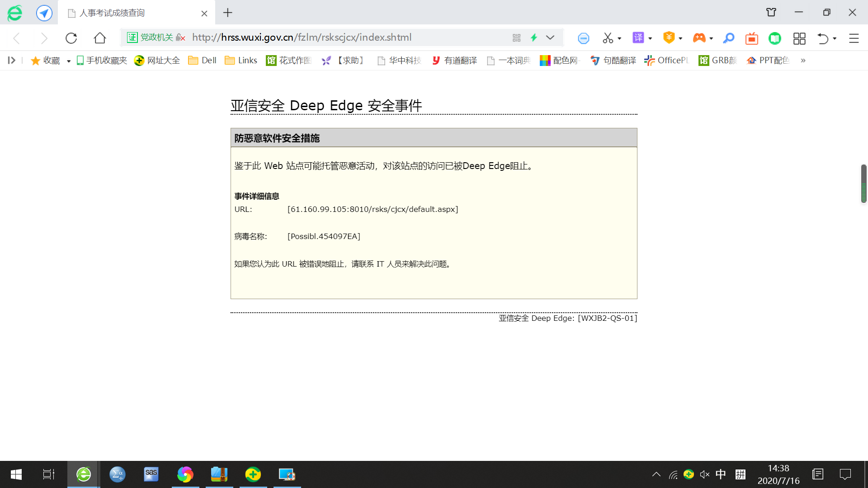Viewport: 868px width, 488px height.
Task: Click the 党政机关 site certificate badge
Action: click(x=150, y=38)
